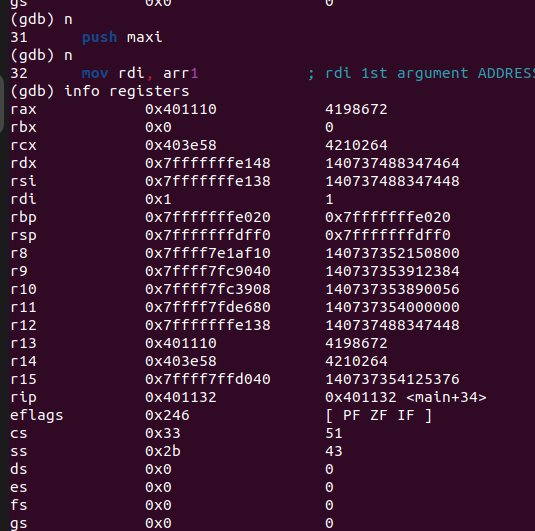Click the 'mov rdi, arr1' instruction
The width and height of the screenshot is (535, 531).
pos(140,73)
